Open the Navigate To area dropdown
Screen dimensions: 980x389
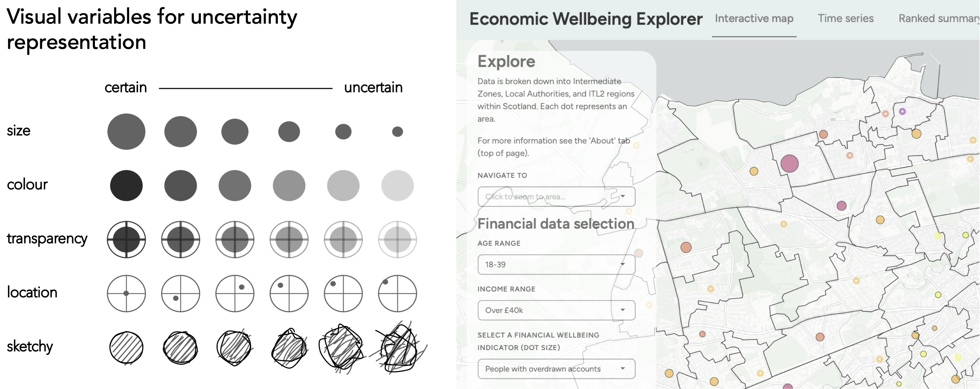(556, 196)
